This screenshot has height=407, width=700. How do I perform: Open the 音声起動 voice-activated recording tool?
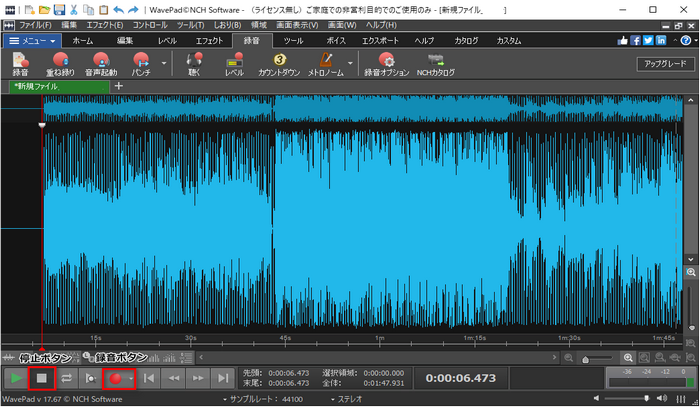100,62
